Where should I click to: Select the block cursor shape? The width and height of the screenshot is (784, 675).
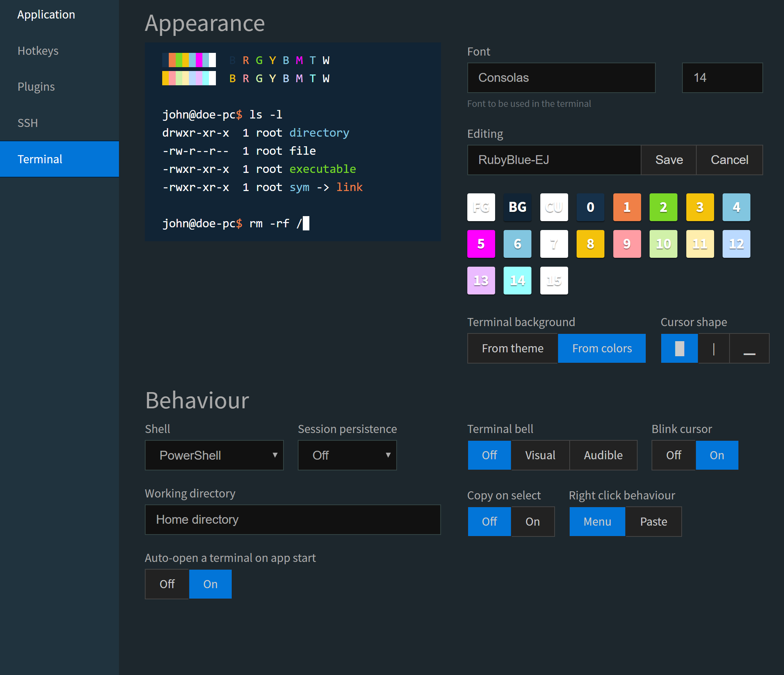[x=679, y=348]
